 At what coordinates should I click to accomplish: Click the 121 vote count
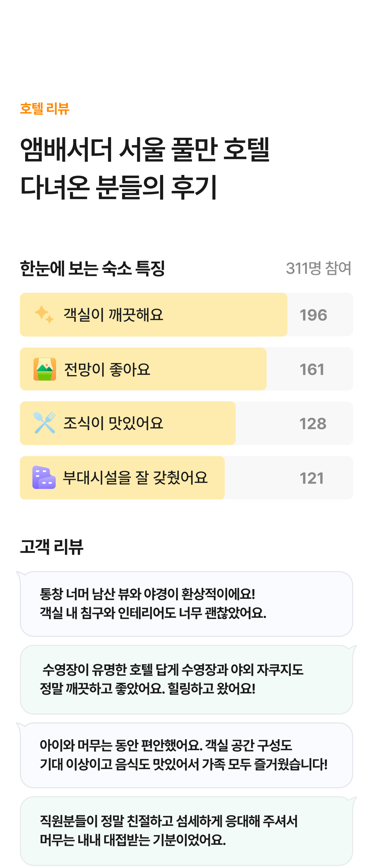coord(312,478)
